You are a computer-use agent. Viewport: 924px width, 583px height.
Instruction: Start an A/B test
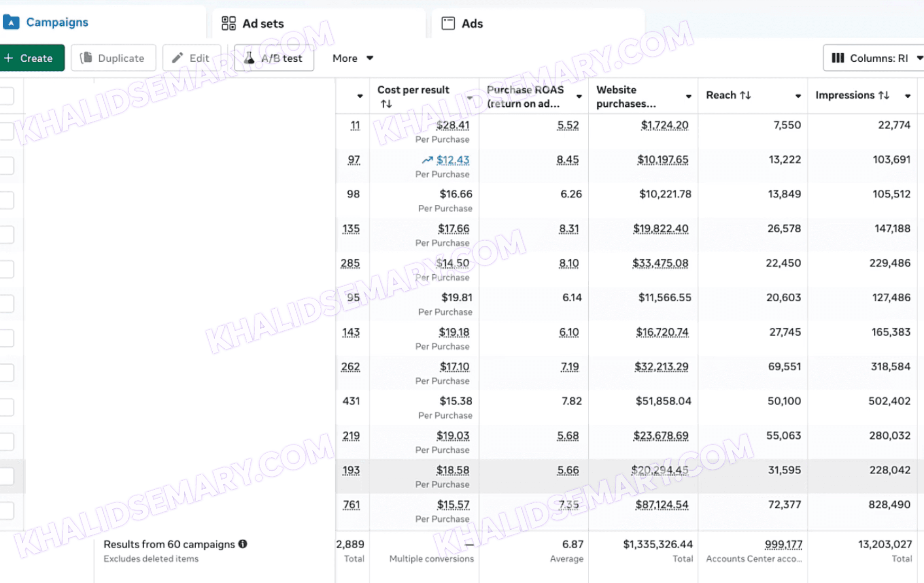[274, 58]
